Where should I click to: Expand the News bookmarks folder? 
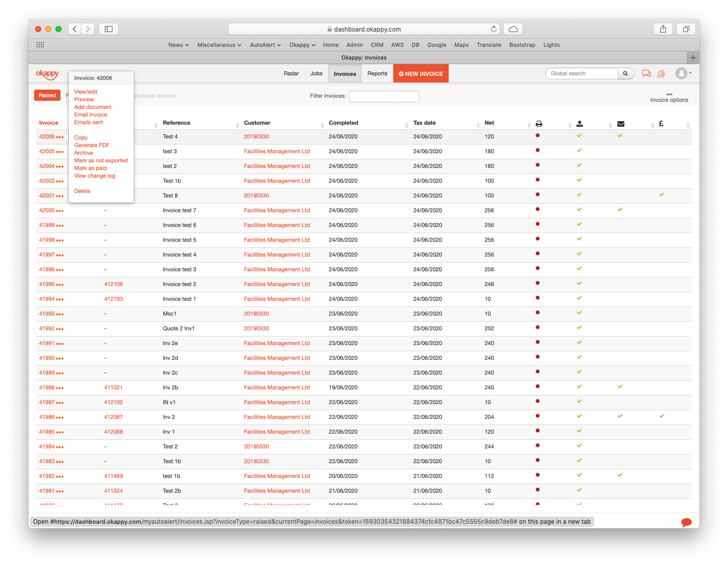click(x=179, y=45)
